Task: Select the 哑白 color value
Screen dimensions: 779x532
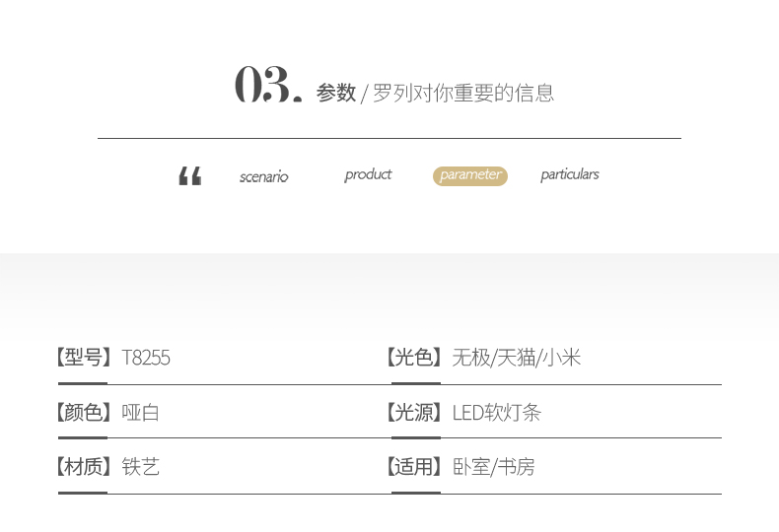Action: (140, 412)
